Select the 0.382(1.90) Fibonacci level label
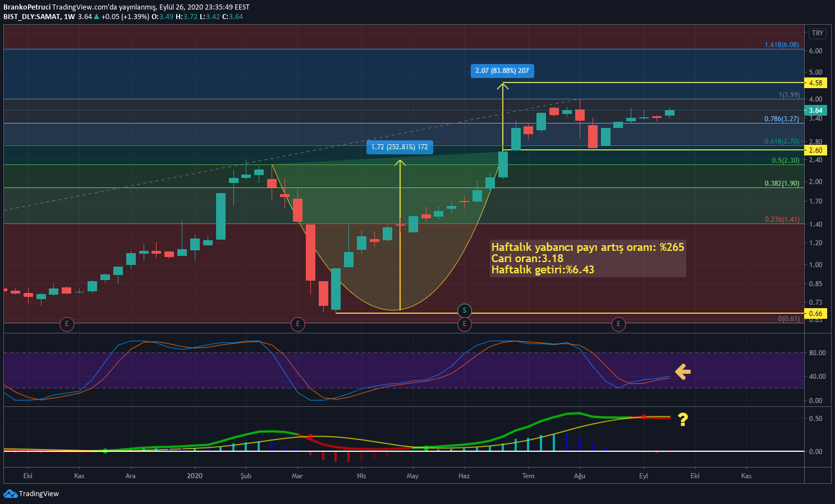Image resolution: width=835 pixels, height=504 pixels. [x=782, y=184]
